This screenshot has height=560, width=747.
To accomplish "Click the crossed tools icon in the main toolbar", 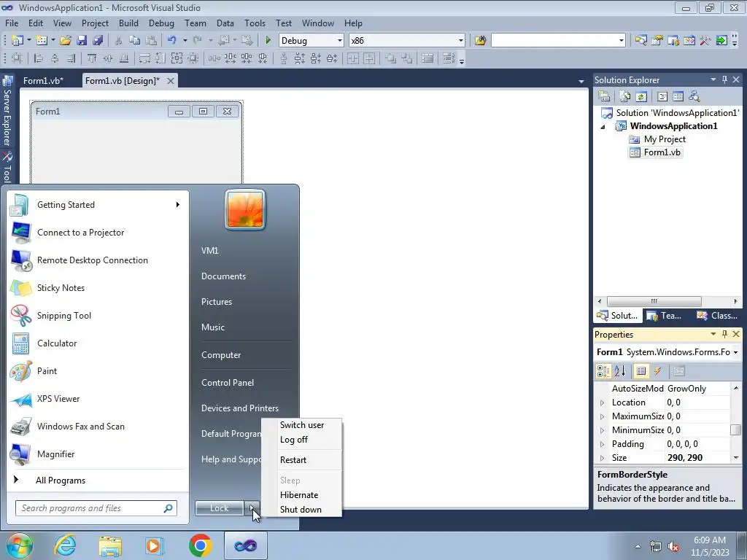I will coord(705,41).
